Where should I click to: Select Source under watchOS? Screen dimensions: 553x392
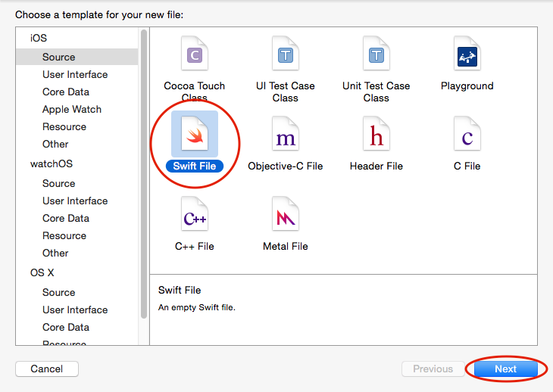point(59,183)
